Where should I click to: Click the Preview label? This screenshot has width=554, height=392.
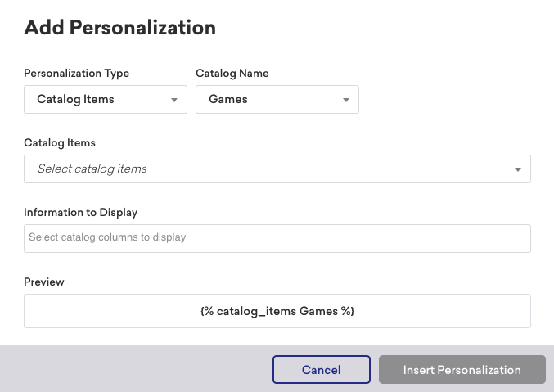click(x=44, y=282)
